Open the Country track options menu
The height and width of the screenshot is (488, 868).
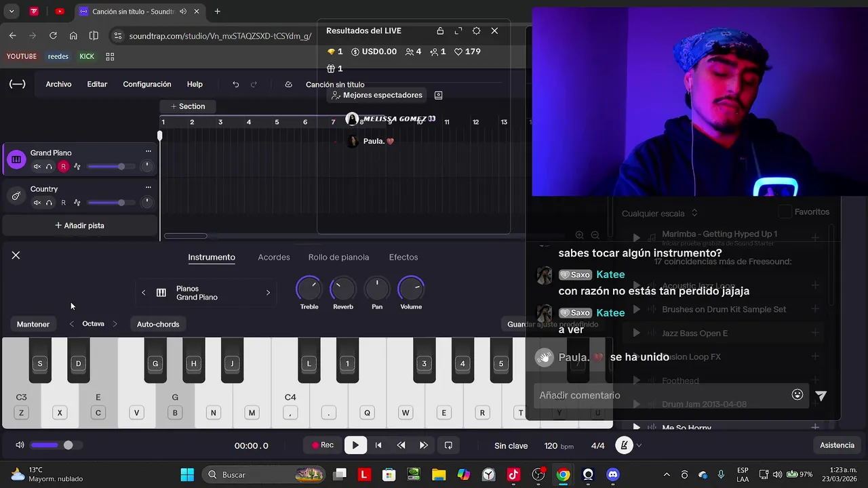pos(148,188)
